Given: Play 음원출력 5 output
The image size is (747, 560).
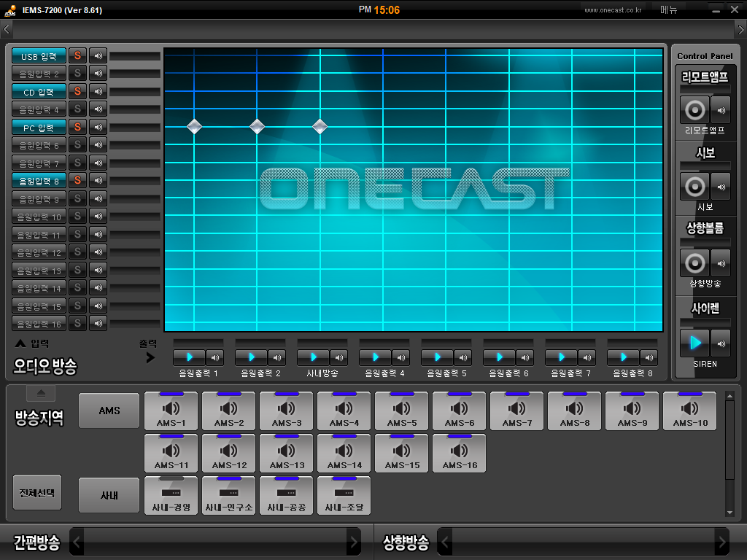Looking at the screenshot, I should [x=437, y=357].
